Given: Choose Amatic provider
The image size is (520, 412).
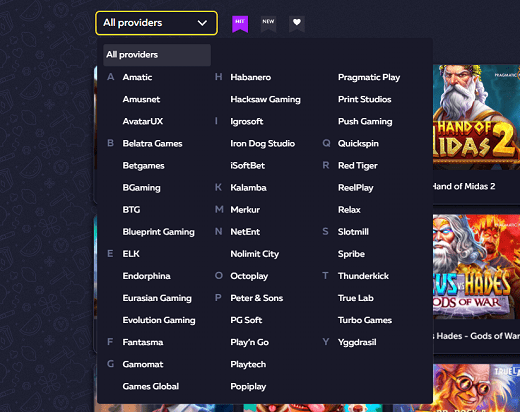Looking at the screenshot, I should click(137, 77).
